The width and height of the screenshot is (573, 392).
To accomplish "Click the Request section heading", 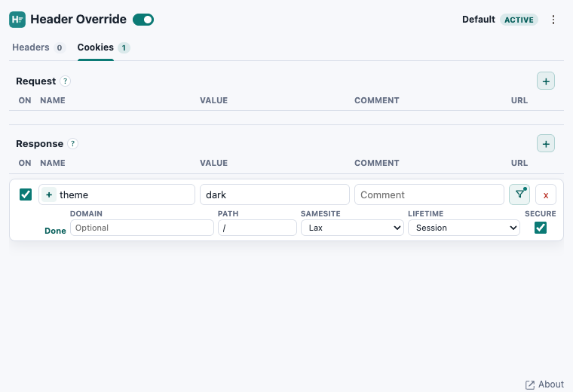I will pos(36,81).
